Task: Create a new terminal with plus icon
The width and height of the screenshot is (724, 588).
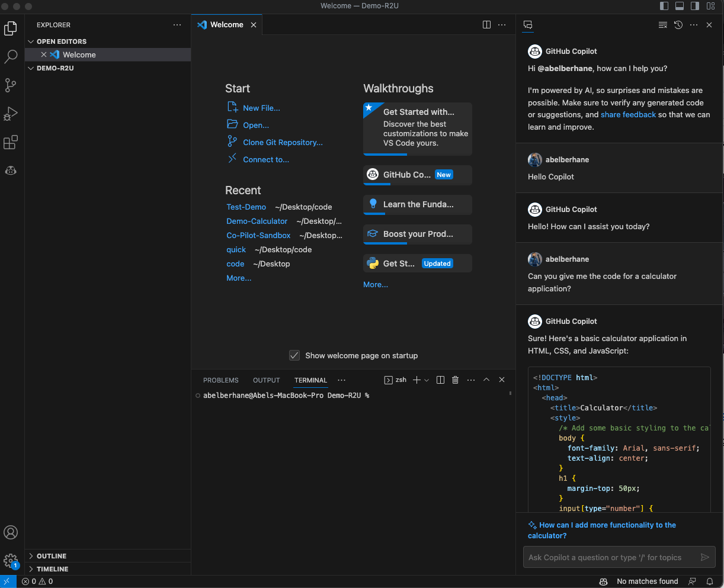Action: 417,380
